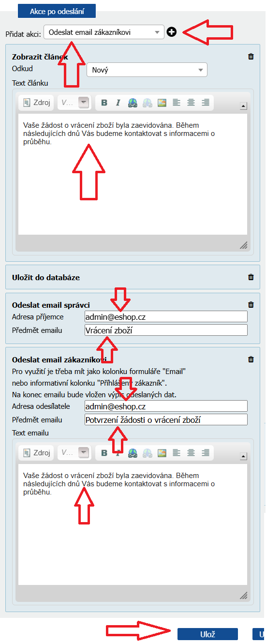Apply bold in Text článku editor
The image size is (266, 644).
104,103
